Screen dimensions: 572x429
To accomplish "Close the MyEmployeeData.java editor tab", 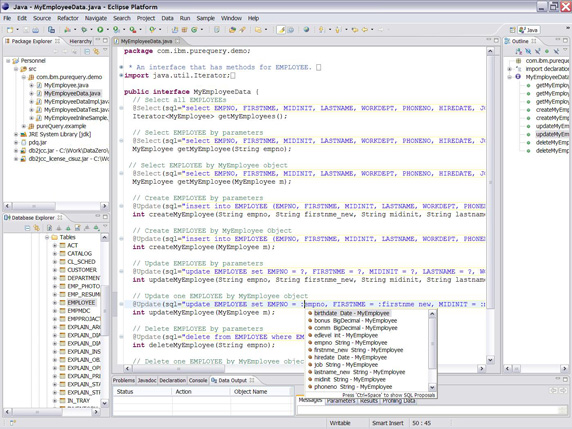I will coord(178,41).
